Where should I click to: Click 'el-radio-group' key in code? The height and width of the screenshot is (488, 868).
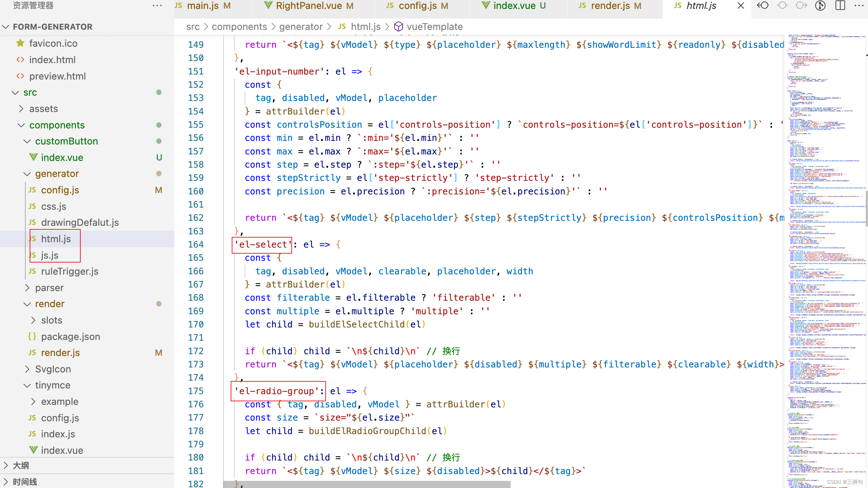click(276, 391)
